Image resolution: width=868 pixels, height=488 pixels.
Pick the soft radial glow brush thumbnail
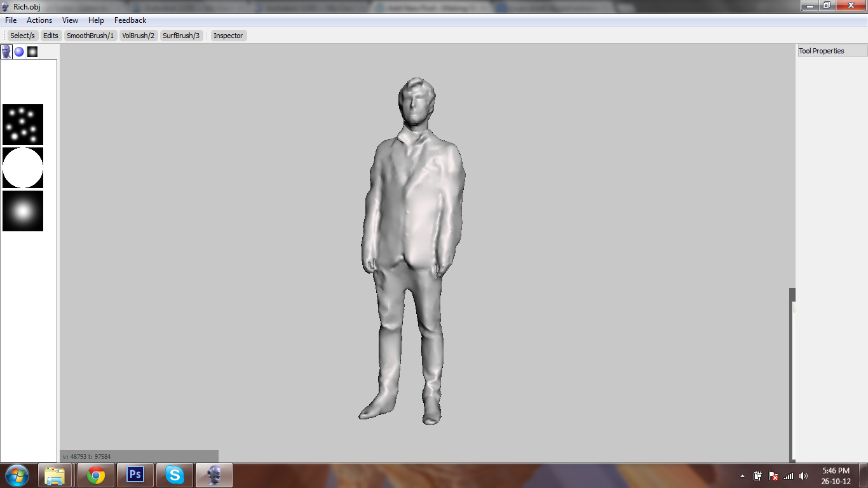pyautogui.click(x=23, y=211)
